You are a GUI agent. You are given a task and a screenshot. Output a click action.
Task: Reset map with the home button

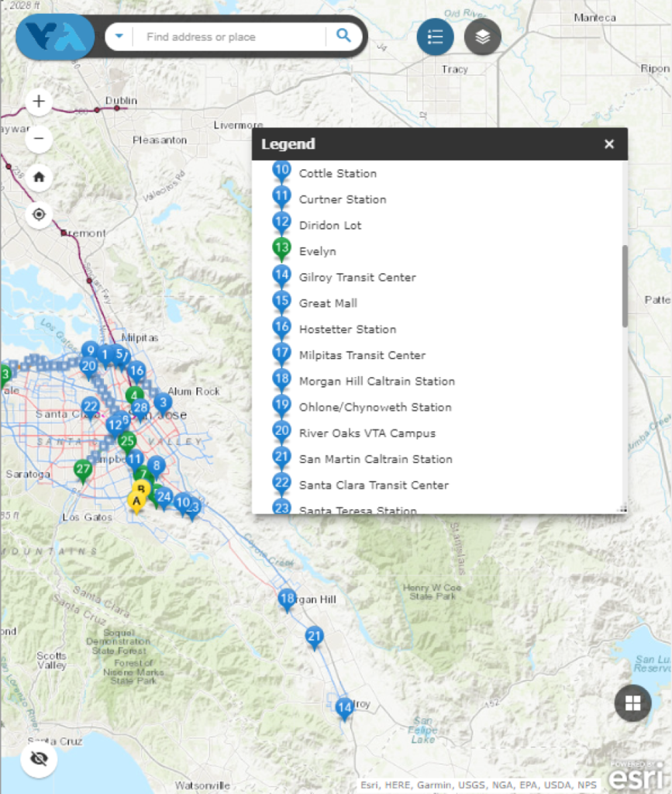39,177
